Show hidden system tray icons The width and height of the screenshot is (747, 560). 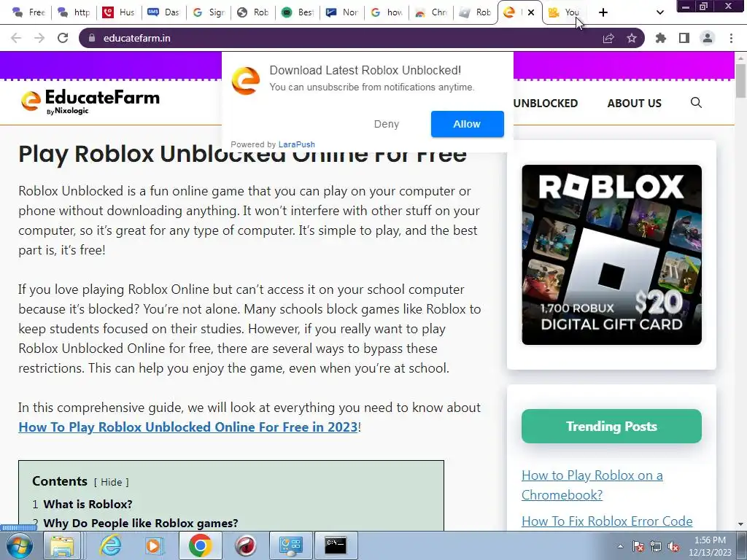point(620,546)
